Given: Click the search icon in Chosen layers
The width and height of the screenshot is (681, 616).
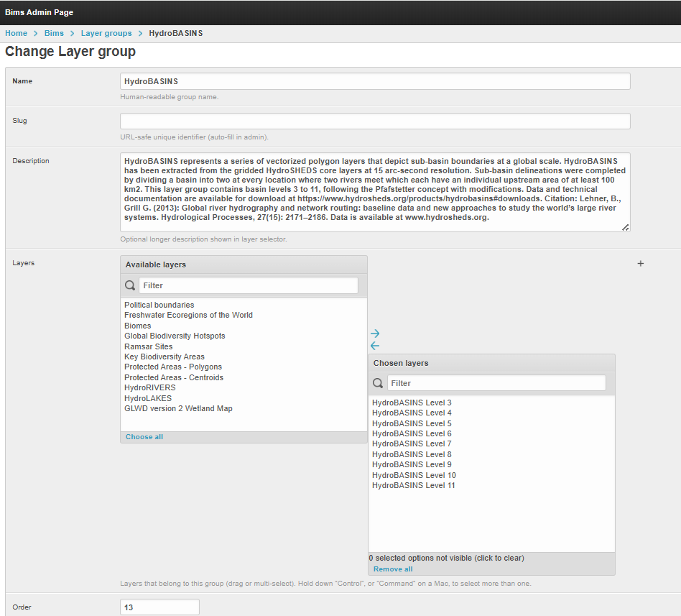Looking at the screenshot, I should (x=378, y=383).
